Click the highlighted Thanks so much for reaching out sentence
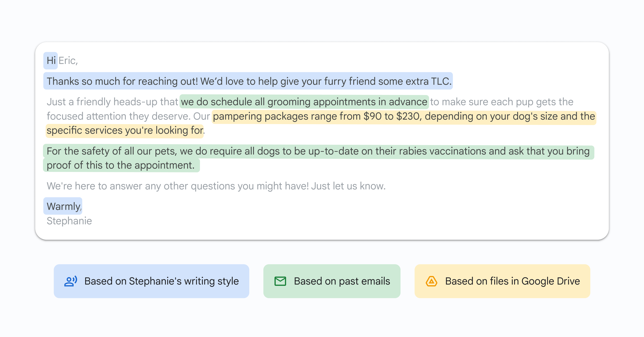The height and width of the screenshot is (337, 644). [248, 81]
